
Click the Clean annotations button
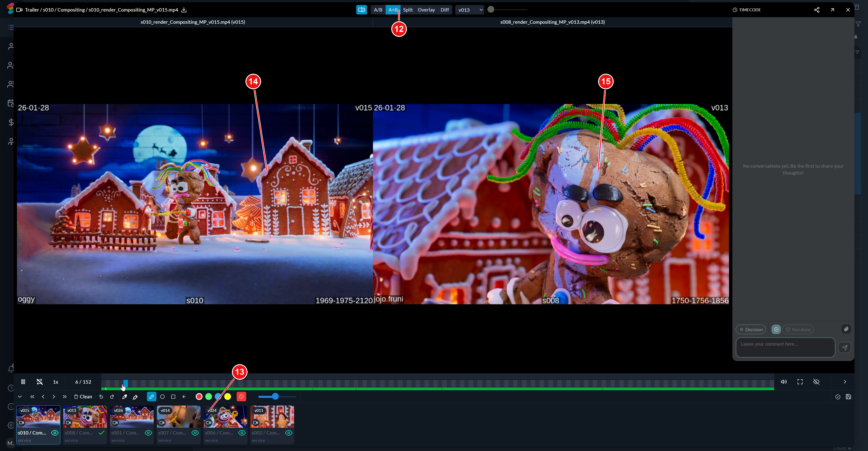tap(83, 397)
